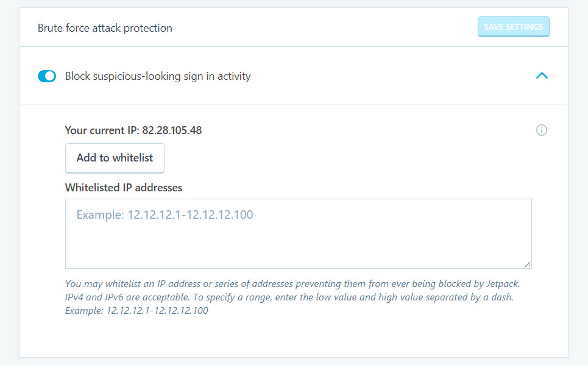Click the IPv4 and IPv6 are acceptable sentence
This screenshot has height=365, width=588.
point(127,297)
